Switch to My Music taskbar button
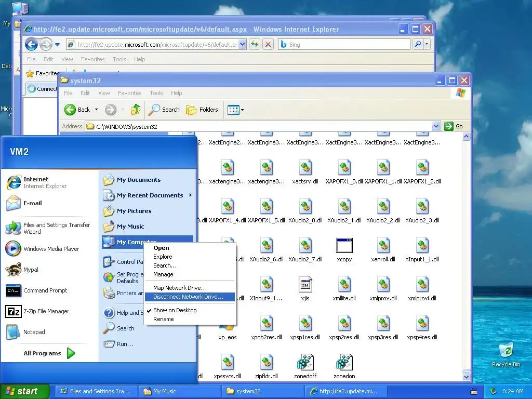 [x=179, y=391]
